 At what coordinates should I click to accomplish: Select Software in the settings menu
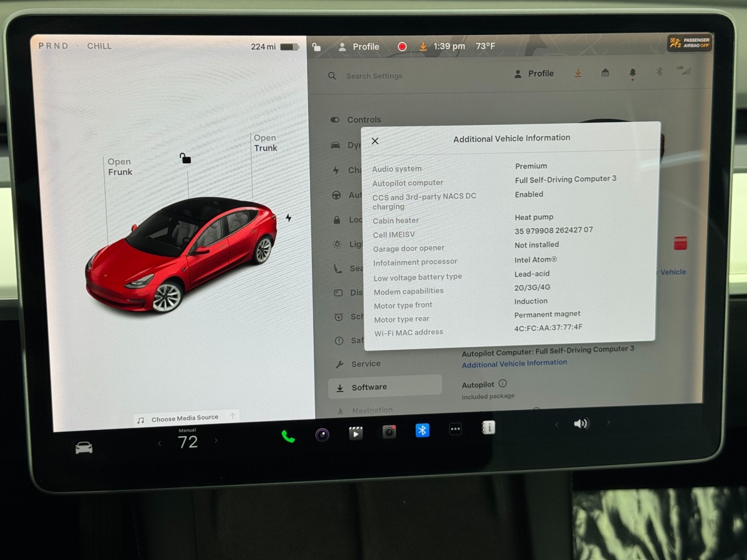369,387
